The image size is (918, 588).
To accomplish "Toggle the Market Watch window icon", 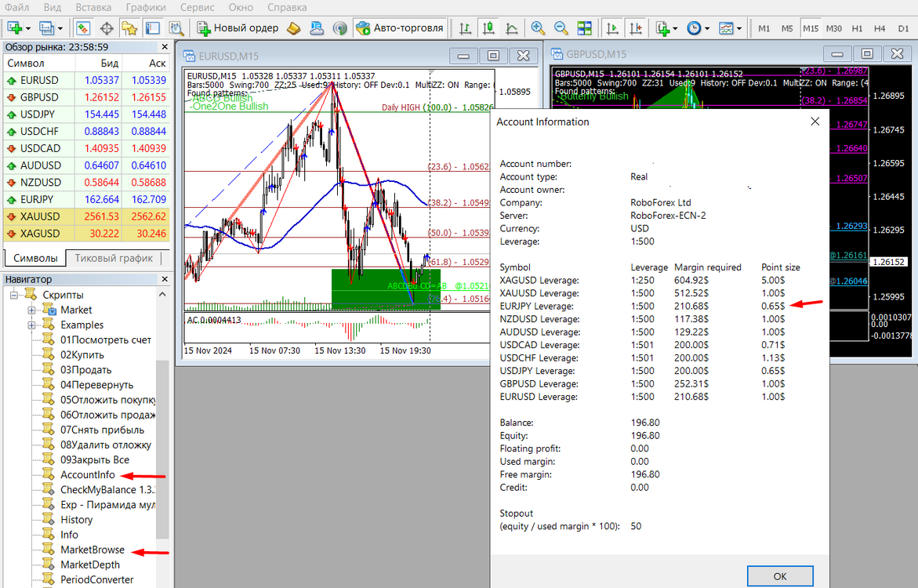I will point(83,27).
